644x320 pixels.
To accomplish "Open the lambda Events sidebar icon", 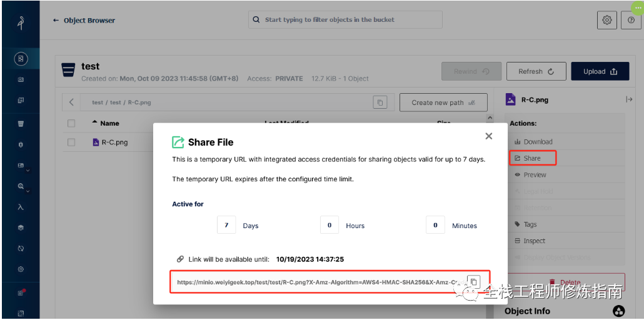I will point(21,207).
